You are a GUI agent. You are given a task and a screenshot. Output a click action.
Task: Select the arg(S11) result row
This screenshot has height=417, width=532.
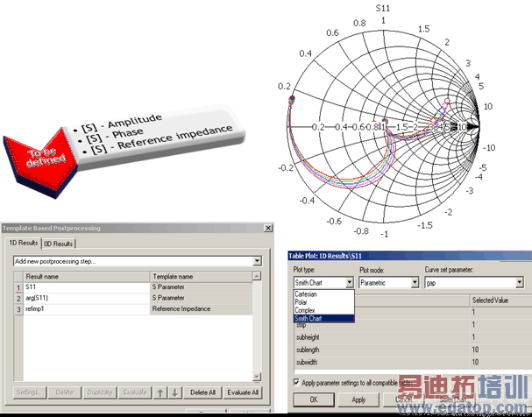(x=138, y=298)
